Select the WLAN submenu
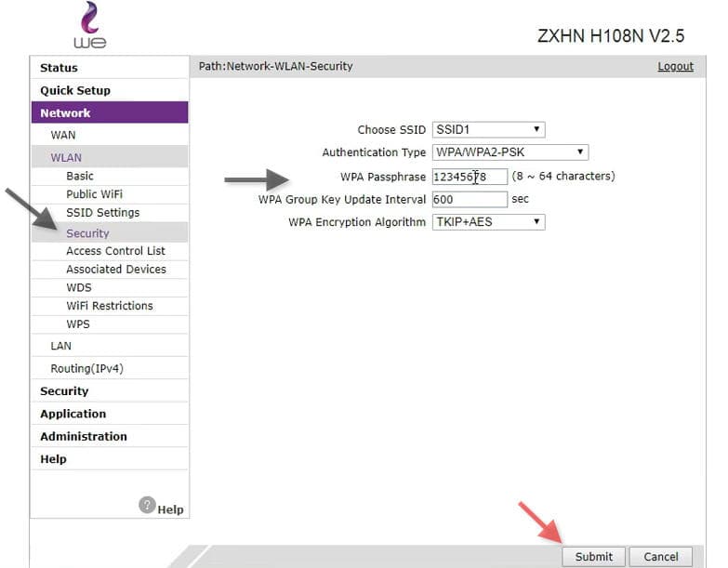This screenshot has height=568, width=728. pos(110,157)
